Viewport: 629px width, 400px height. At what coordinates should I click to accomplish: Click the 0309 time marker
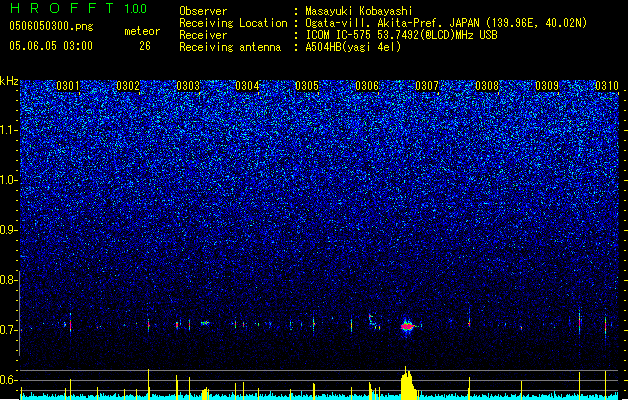(x=547, y=86)
